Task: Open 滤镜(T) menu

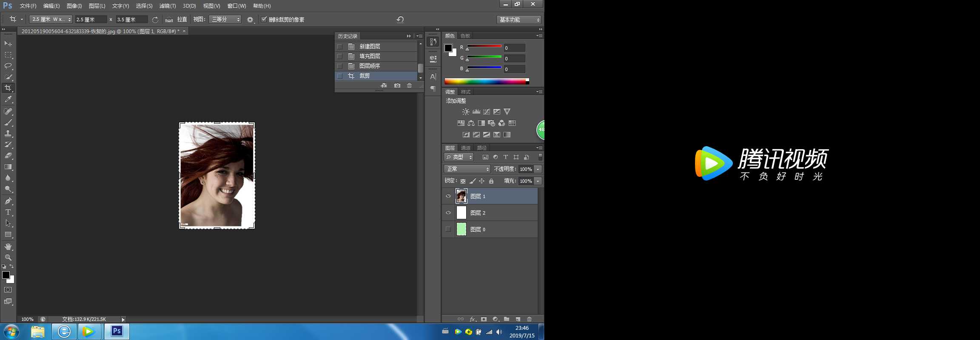Action: (168, 6)
